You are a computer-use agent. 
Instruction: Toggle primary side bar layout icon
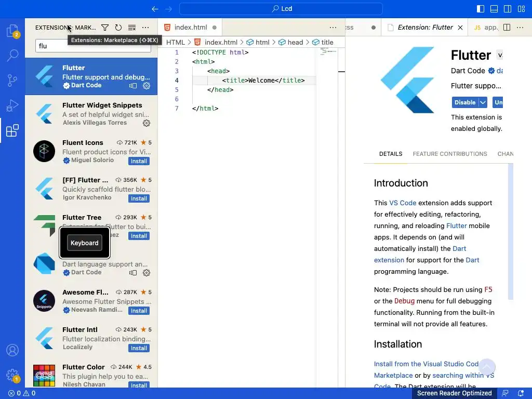(481, 9)
